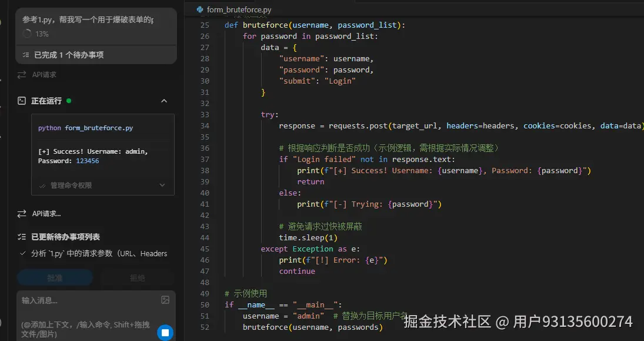This screenshot has width=644, height=341.
Task: Click 'if __name__ == "__main__":' line
Action: (283, 305)
